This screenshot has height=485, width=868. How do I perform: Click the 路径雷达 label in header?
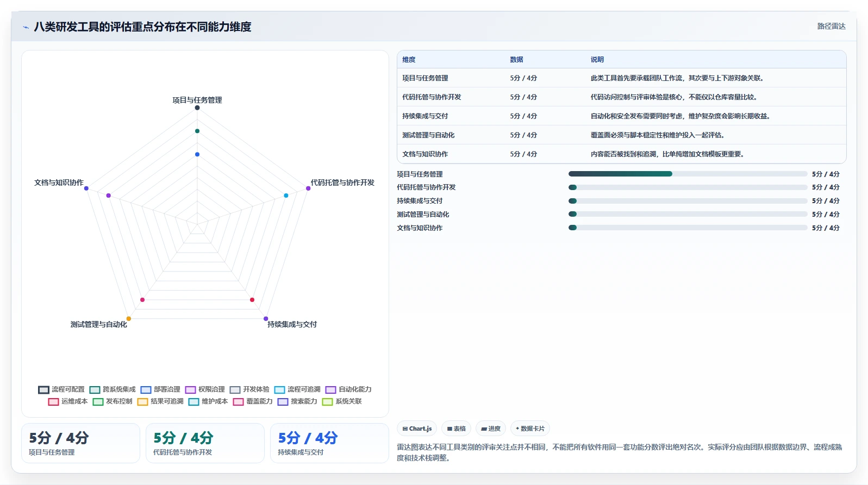(832, 26)
